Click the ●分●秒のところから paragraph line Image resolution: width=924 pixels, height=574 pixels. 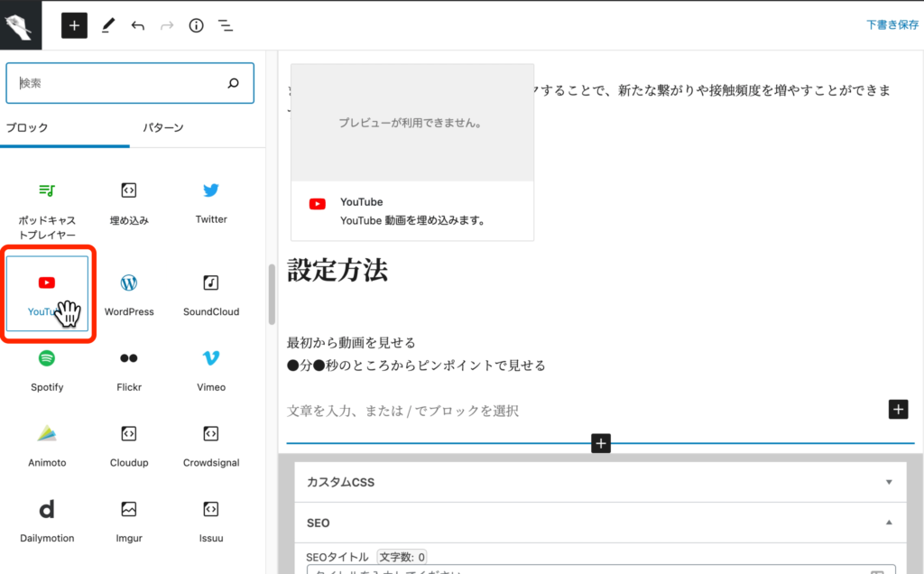[417, 366]
